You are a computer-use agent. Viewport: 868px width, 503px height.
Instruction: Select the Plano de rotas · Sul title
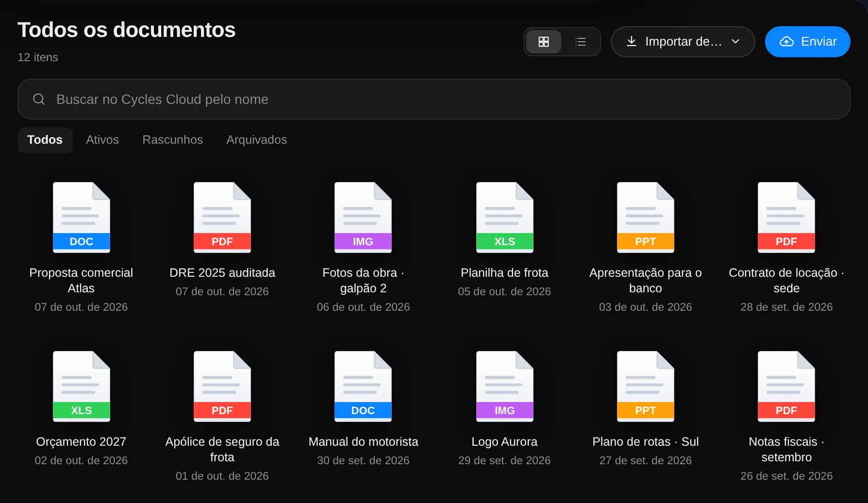pyautogui.click(x=646, y=442)
